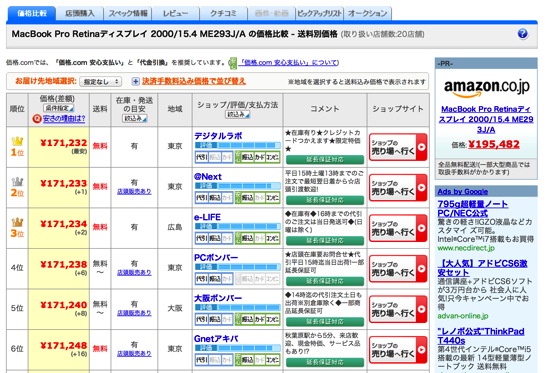Switch to 店頭購入 tab
550x373 pixels.
click(80, 13)
